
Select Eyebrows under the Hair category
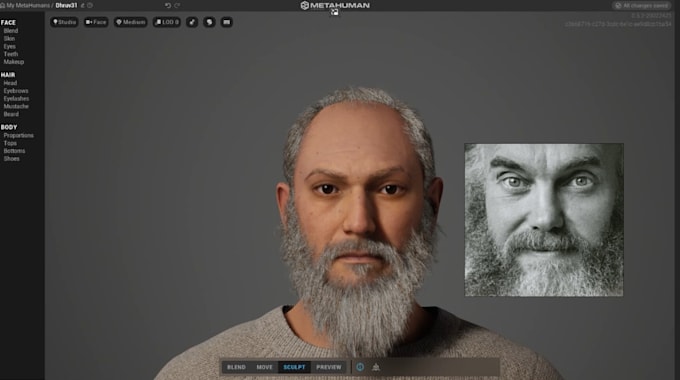[x=16, y=91]
